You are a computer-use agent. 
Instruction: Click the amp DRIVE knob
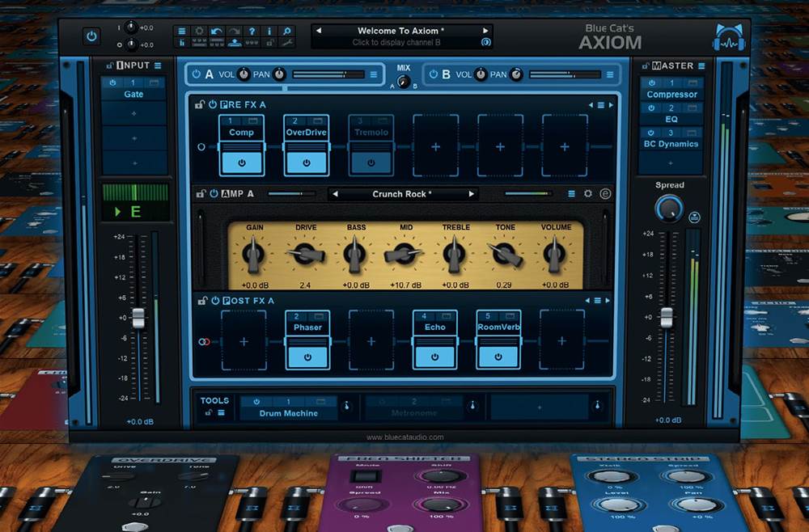(x=306, y=254)
